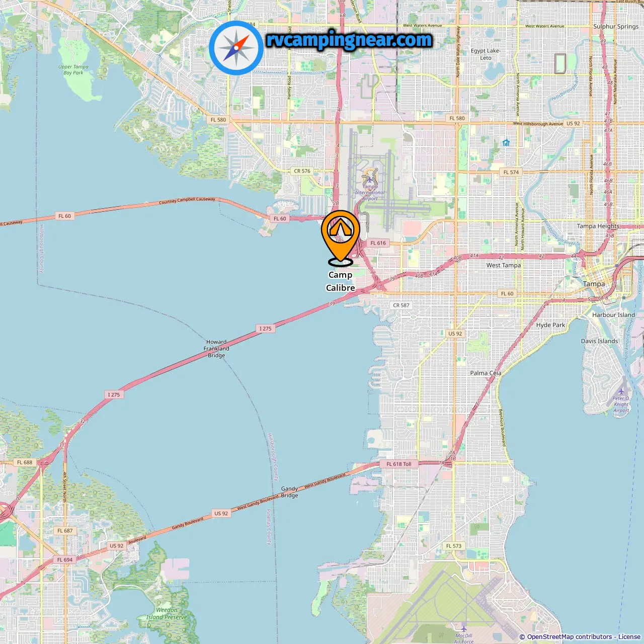The height and width of the screenshot is (644, 644).
Task: Click the Upper Tampa Bay Park label
Action: pyautogui.click(x=73, y=69)
